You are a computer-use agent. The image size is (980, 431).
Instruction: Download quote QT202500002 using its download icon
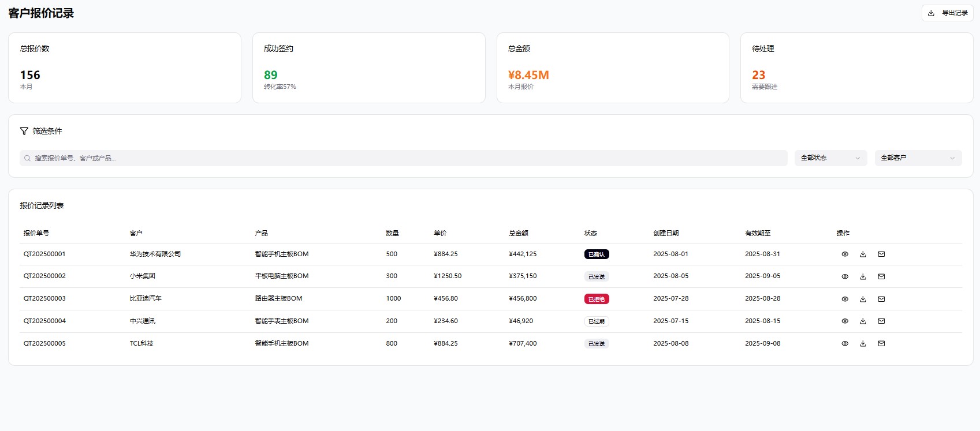click(863, 276)
